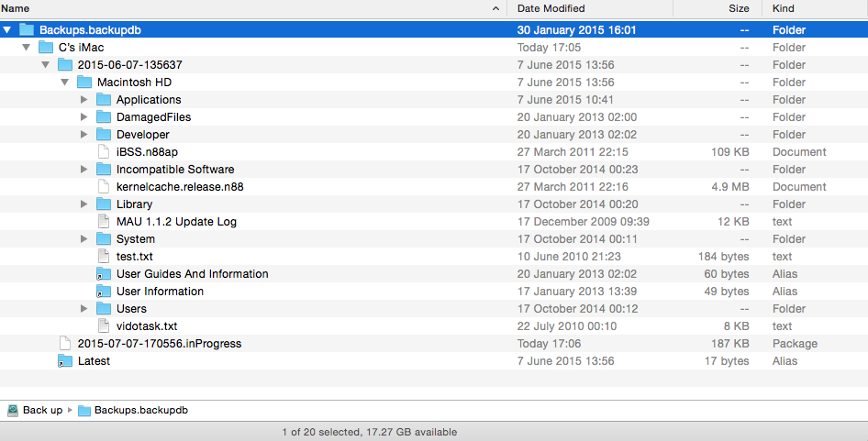Click the '1 of 20 selected' status text

point(321,432)
